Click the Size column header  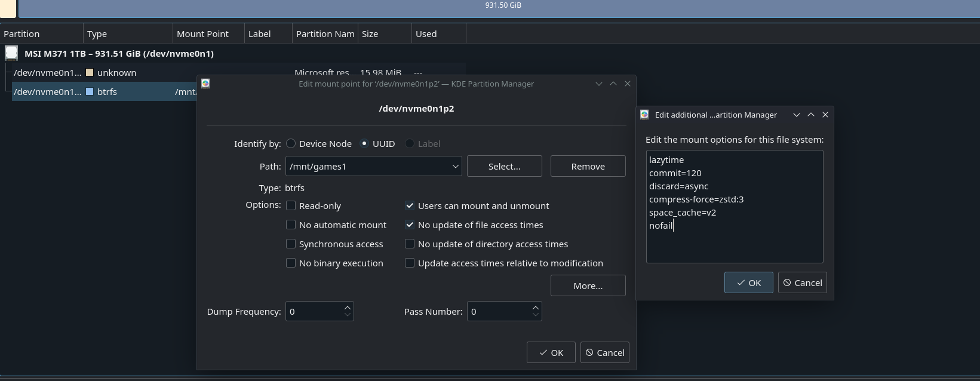coord(370,33)
